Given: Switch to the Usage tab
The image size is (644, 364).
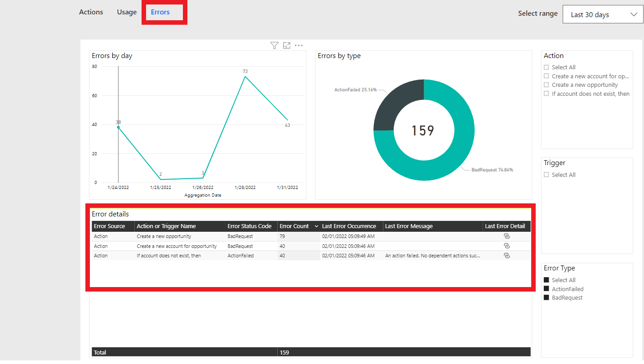Looking at the screenshot, I should pyautogui.click(x=126, y=12).
